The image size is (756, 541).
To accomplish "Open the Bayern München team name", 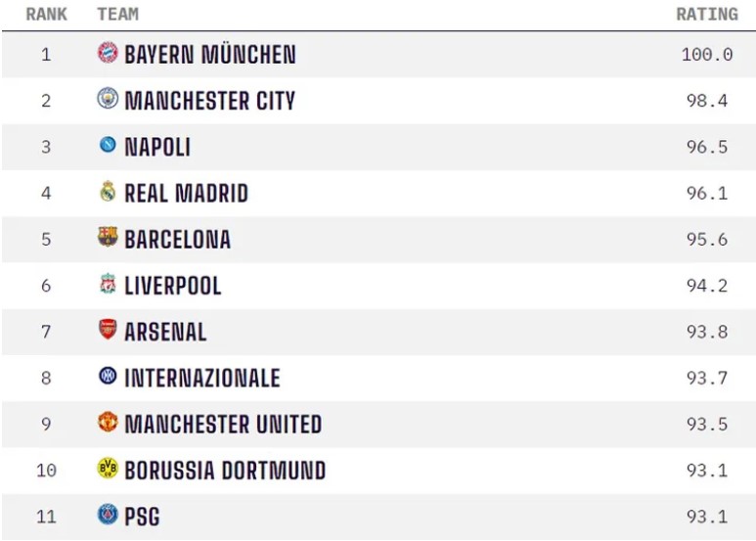I will click(x=209, y=54).
